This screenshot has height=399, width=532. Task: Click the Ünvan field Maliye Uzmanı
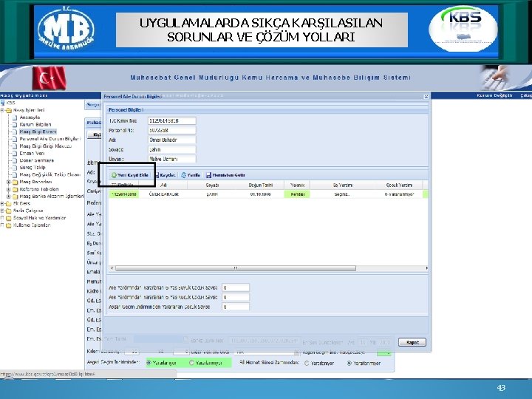tap(171, 159)
